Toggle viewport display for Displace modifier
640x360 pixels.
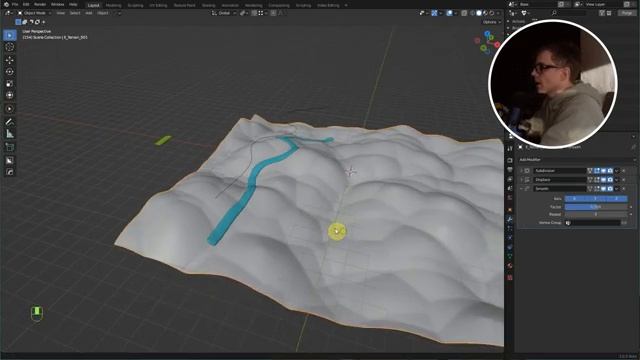point(603,180)
